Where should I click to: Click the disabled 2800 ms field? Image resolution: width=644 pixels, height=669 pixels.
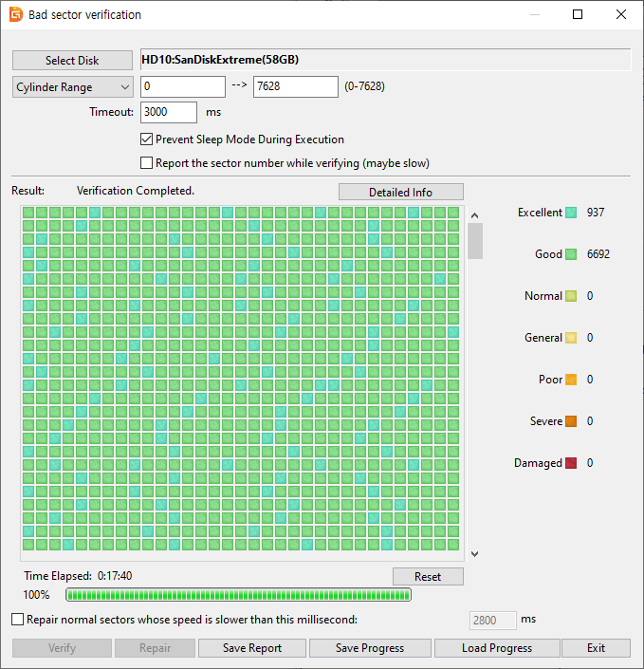click(492, 620)
